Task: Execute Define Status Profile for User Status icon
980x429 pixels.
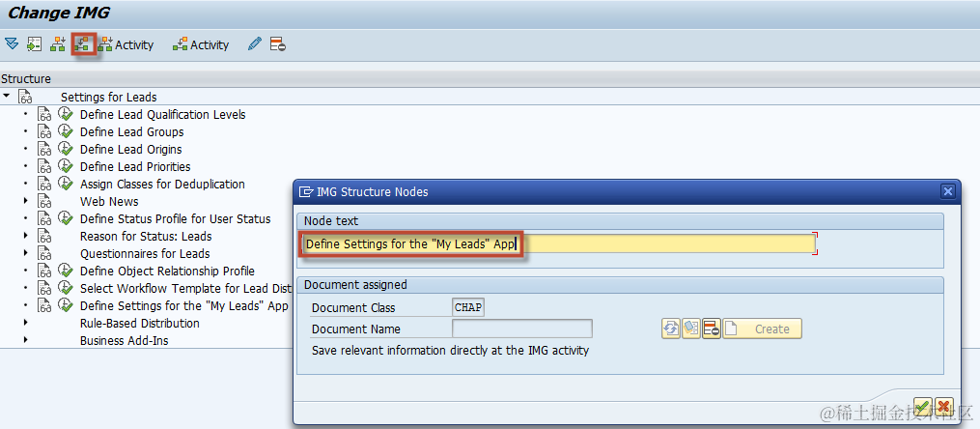Action: pyautogui.click(x=65, y=218)
